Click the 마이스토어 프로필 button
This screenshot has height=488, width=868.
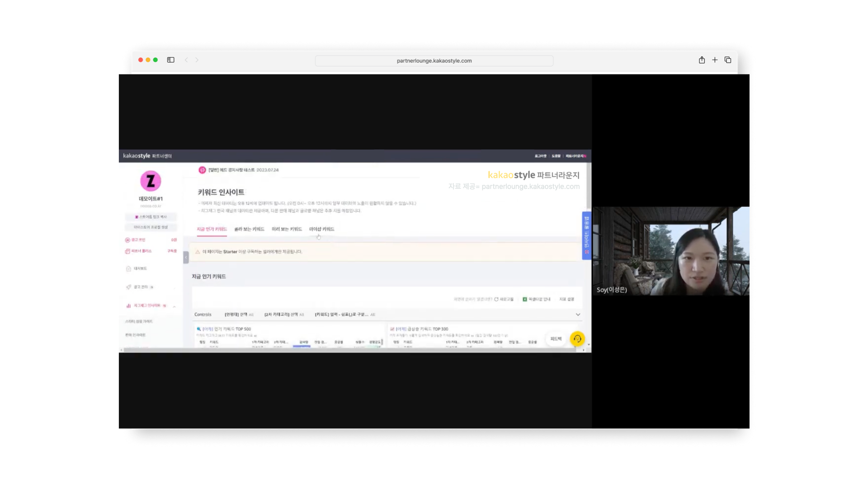point(151,227)
